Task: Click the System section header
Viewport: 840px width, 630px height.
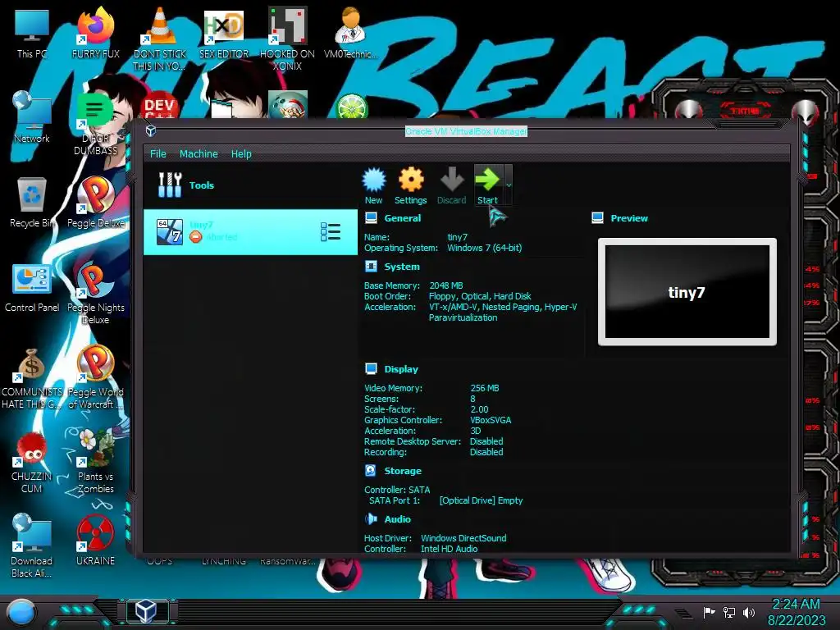Action: [x=402, y=267]
